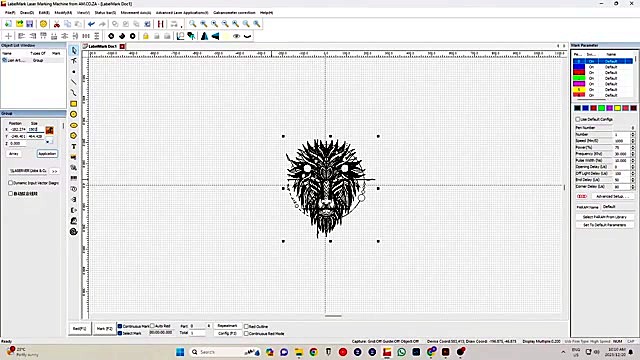Toggle the checkbox below Dynamic Input option
The image size is (640, 360).
(11, 193)
